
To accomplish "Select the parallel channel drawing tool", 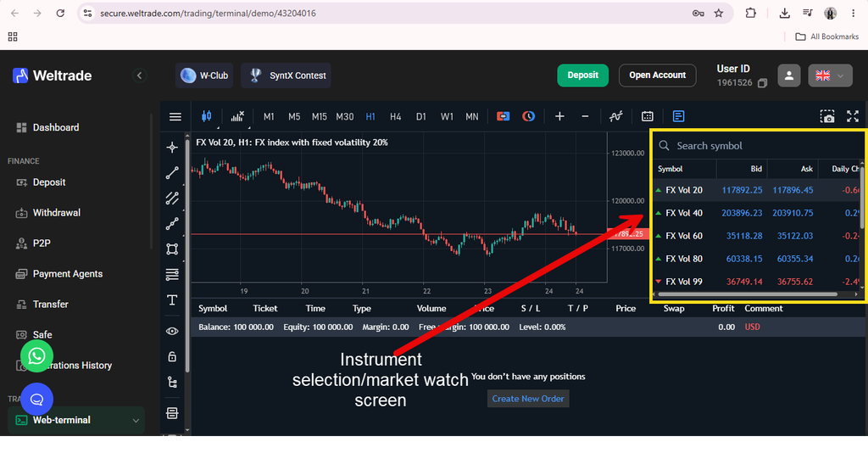I will tap(172, 199).
